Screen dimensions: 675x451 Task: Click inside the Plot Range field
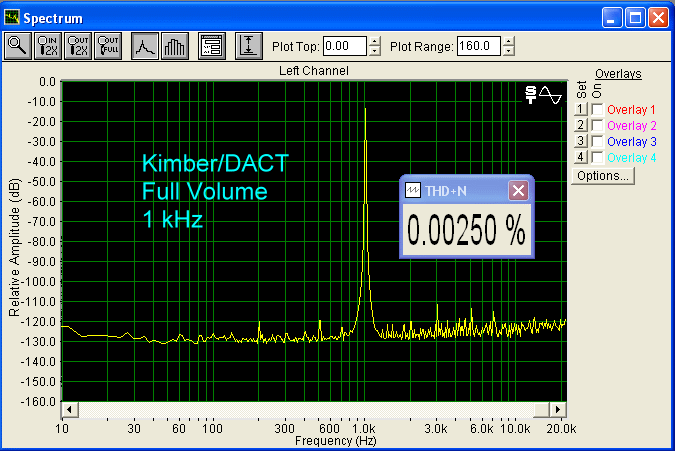(478, 46)
